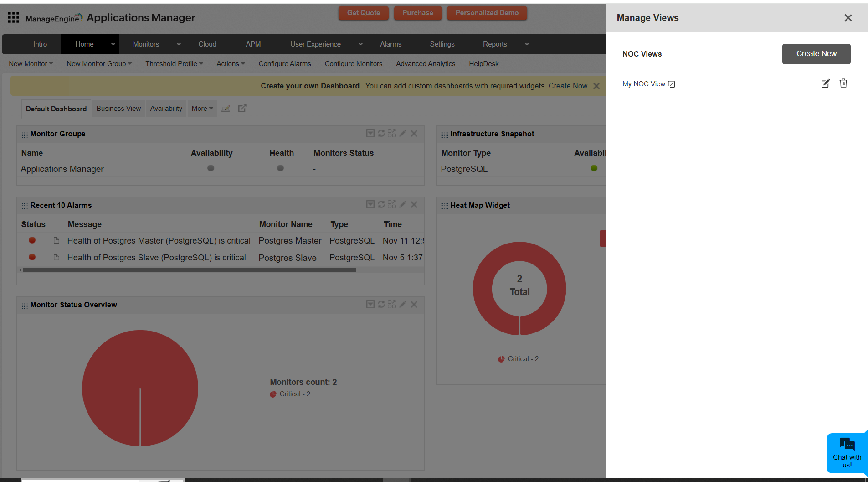Click the Monitor Groups move-widget icon

(392, 133)
